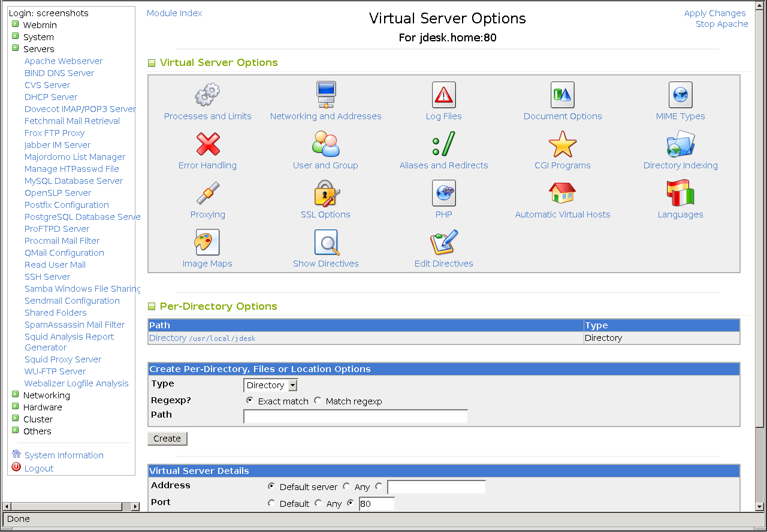Click the Stop Apache link
Viewport: 767px width, 532px height.
pyautogui.click(x=722, y=24)
